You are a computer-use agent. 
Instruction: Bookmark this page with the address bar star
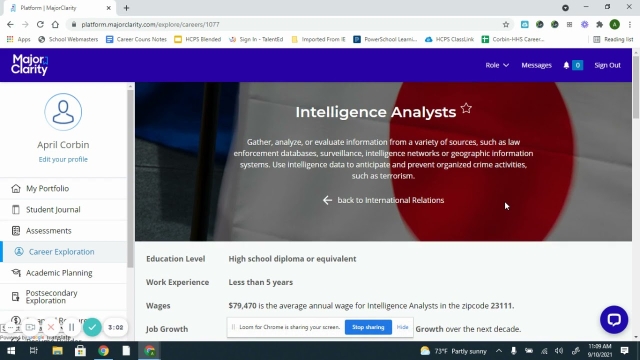tap(506, 24)
